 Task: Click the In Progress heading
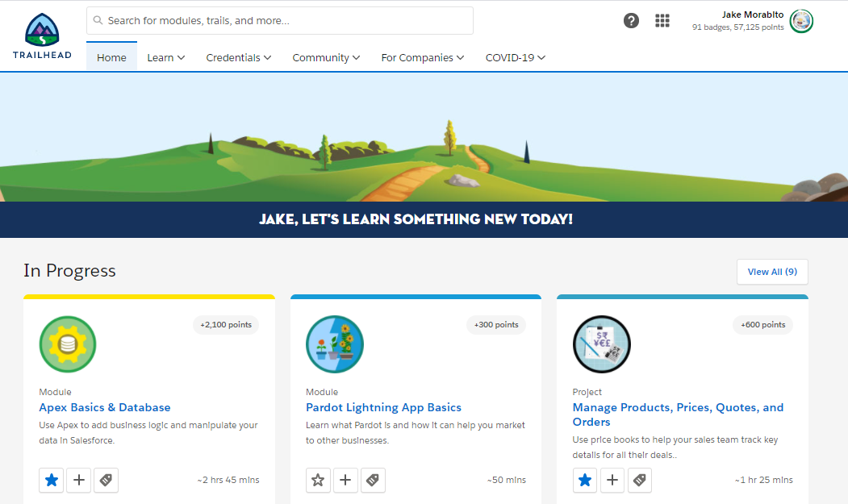pos(69,270)
